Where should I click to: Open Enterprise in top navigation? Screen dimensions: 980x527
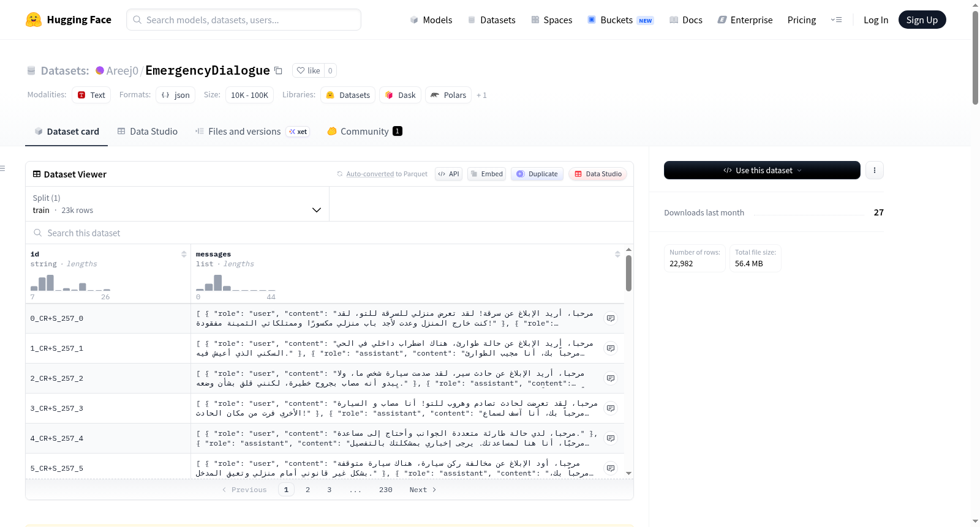pyautogui.click(x=745, y=20)
